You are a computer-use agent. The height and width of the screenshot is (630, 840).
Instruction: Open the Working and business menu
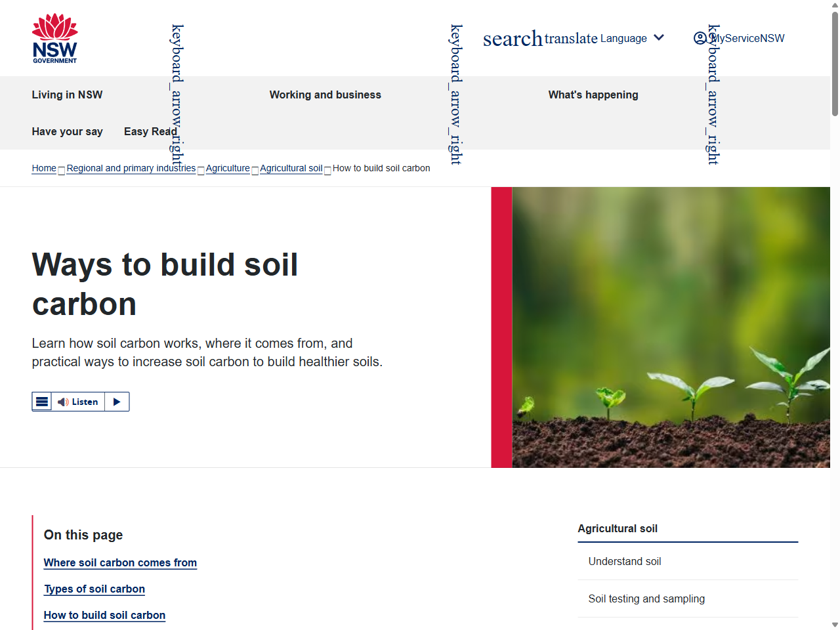[x=325, y=94]
